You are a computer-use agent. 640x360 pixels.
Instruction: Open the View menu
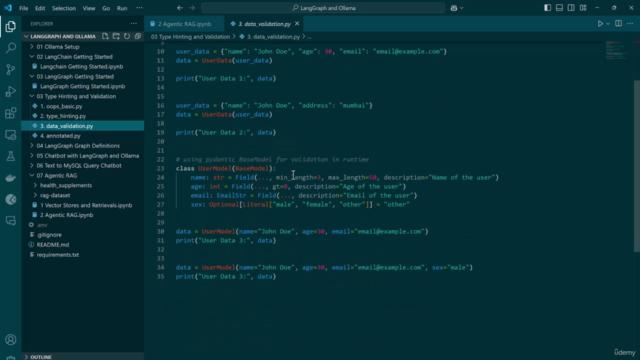click(x=89, y=8)
